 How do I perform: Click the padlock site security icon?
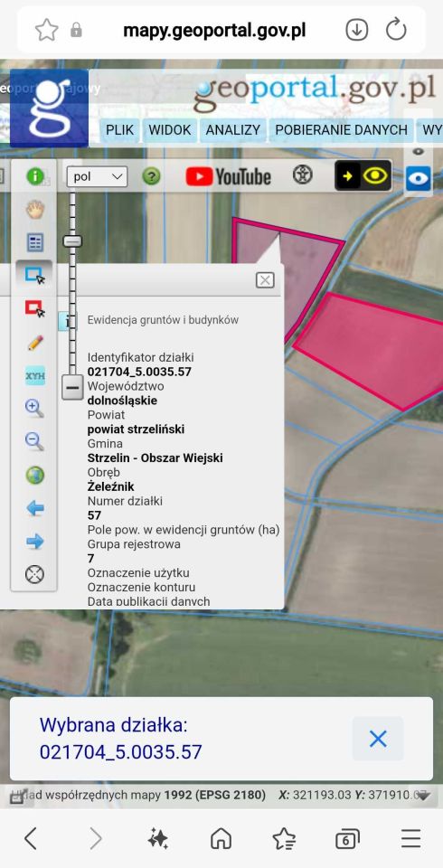click(77, 30)
